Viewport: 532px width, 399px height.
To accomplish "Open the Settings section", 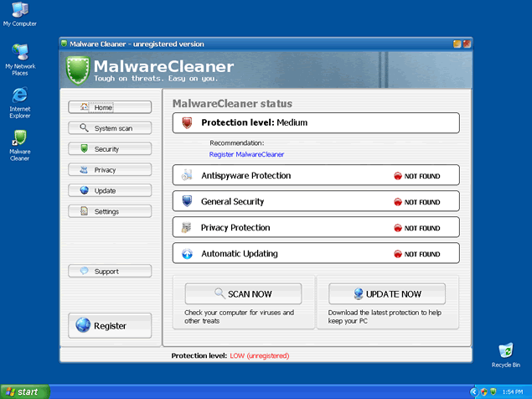I will 110,211.
